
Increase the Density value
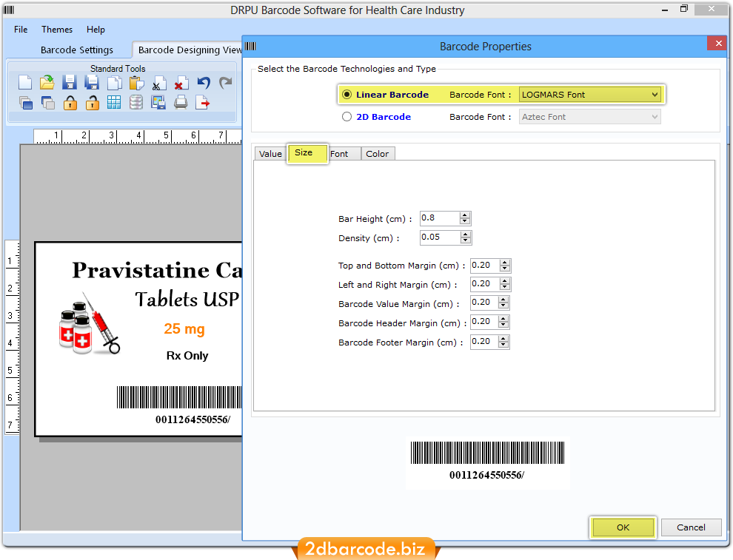click(465, 235)
